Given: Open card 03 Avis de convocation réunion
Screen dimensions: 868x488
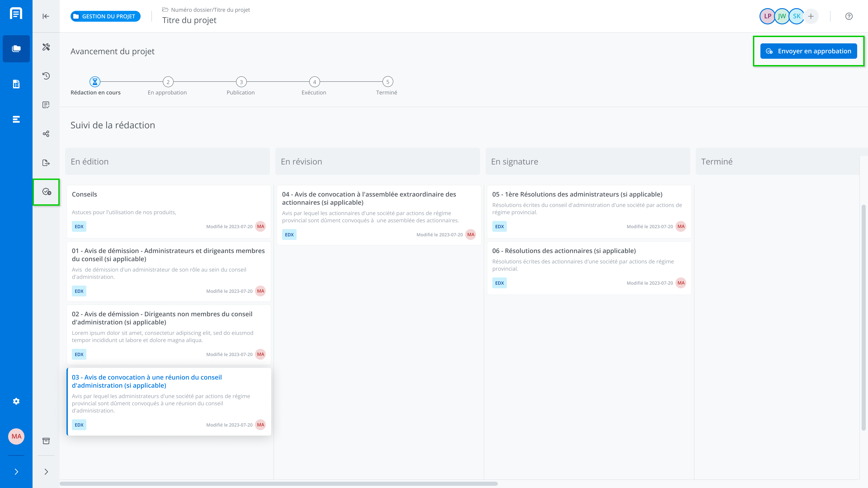Looking at the screenshot, I should tap(147, 381).
